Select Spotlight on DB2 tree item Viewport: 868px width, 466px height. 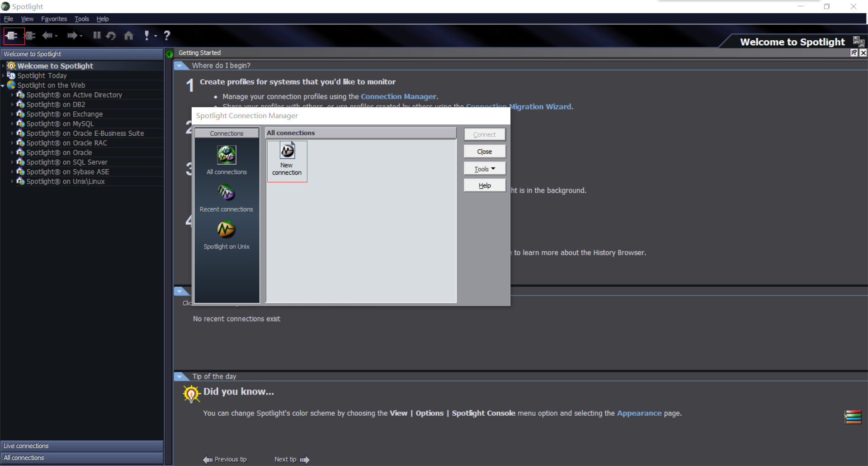[56, 105]
